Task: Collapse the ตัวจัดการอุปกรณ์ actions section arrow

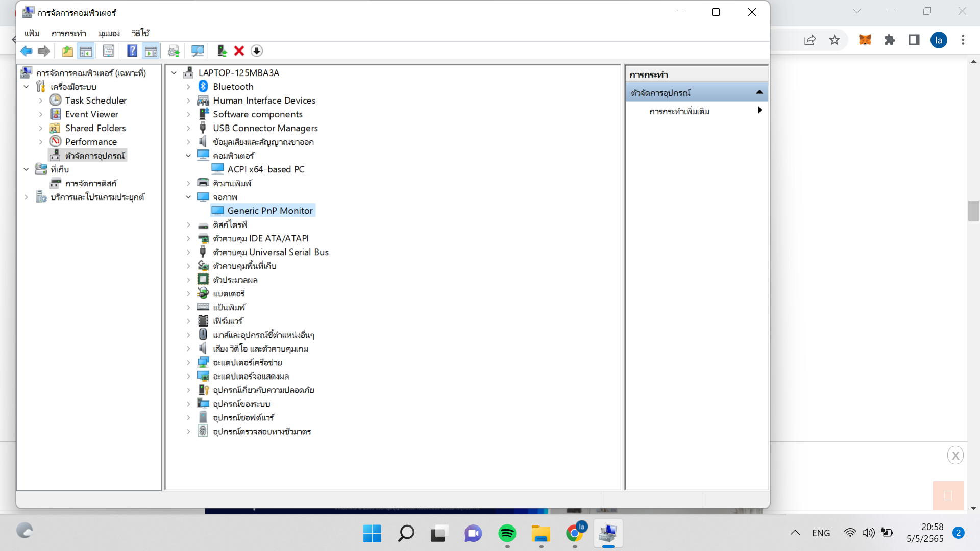Action: 759,92
